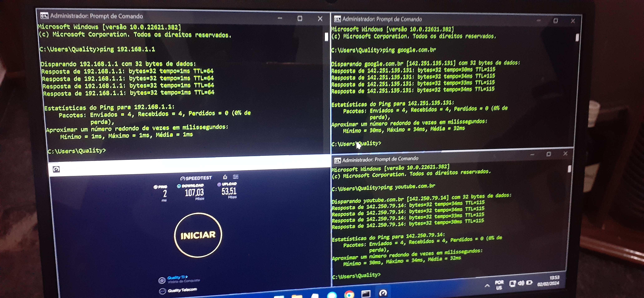Click the Speedtest share results icon
Viewport: 644px width, 298px height.
pos(225,177)
